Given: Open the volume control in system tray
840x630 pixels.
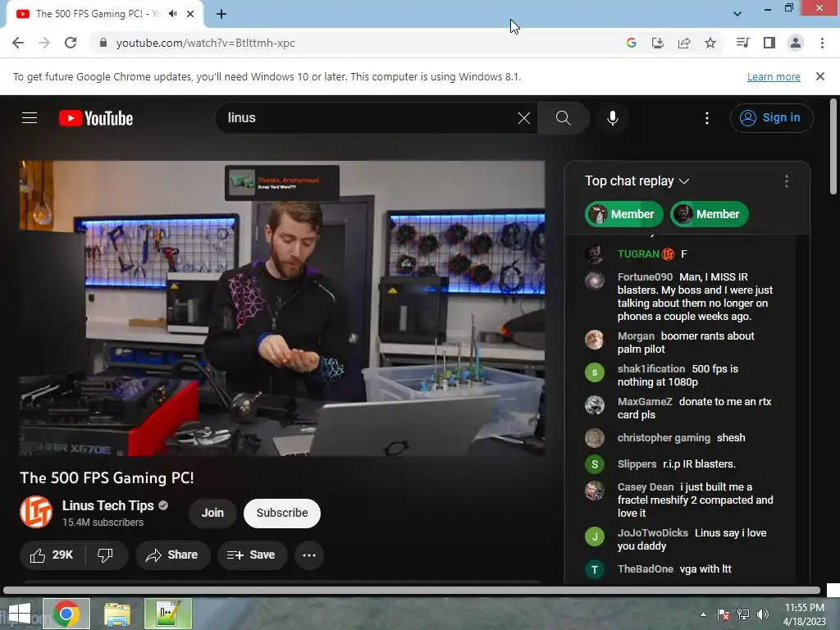Looking at the screenshot, I should pyautogui.click(x=763, y=614).
